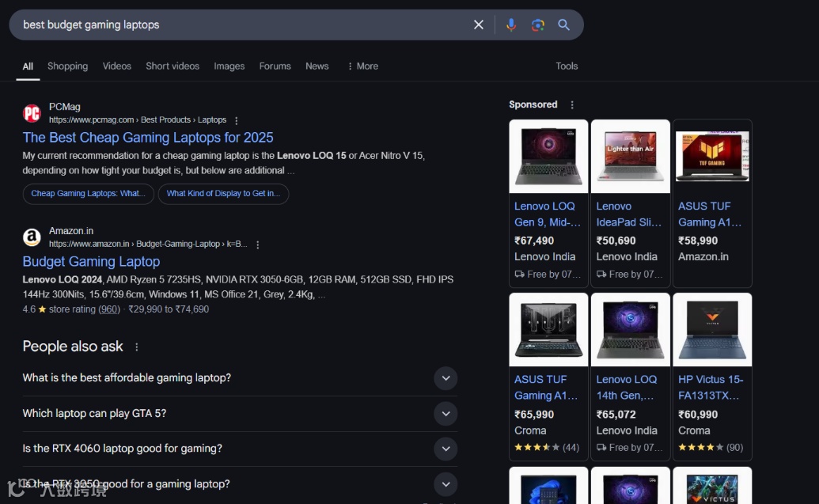The height and width of the screenshot is (504, 819).
Task: Click the ₹65,990 price text
Action: pyautogui.click(x=534, y=415)
